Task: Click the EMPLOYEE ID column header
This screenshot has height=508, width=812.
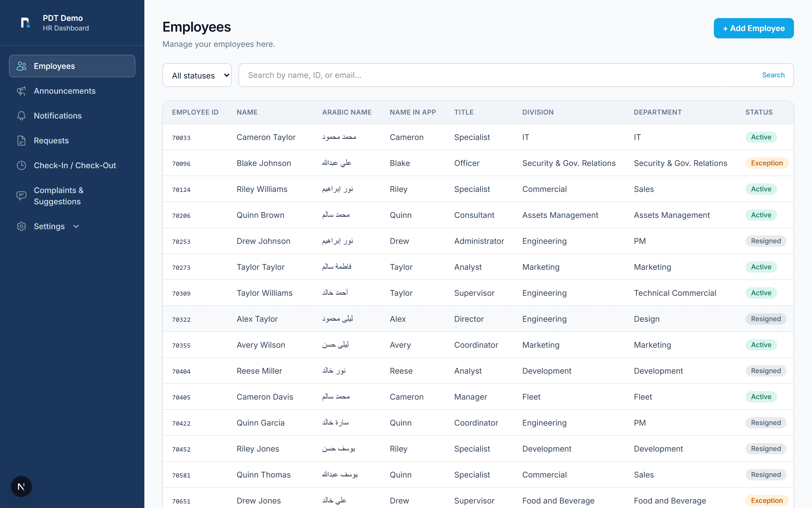Action: (195, 112)
